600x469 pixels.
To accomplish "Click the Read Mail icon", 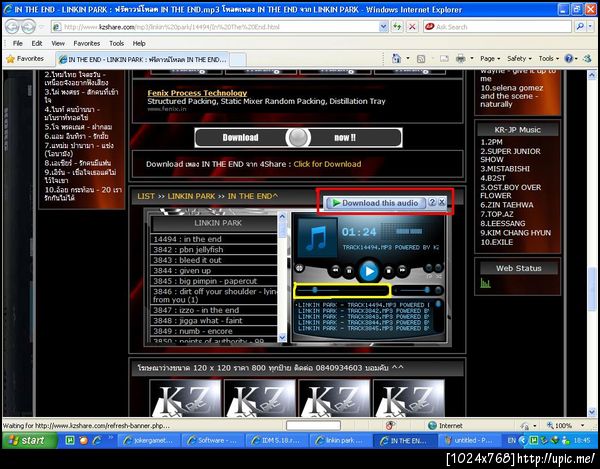I will (x=444, y=59).
